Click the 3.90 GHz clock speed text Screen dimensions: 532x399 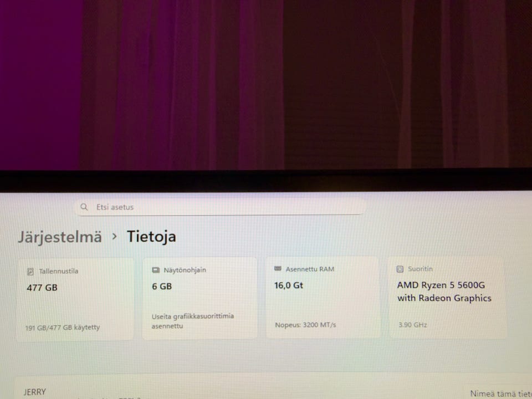click(x=412, y=325)
